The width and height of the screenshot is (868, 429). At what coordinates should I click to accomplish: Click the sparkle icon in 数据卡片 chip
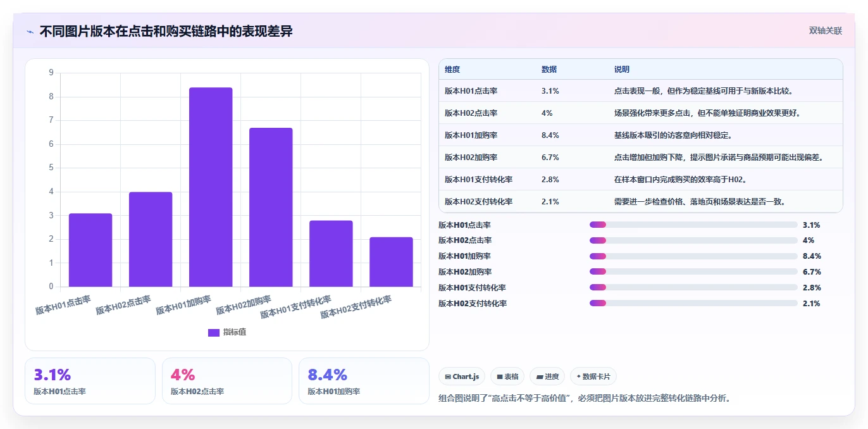pyautogui.click(x=579, y=376)
